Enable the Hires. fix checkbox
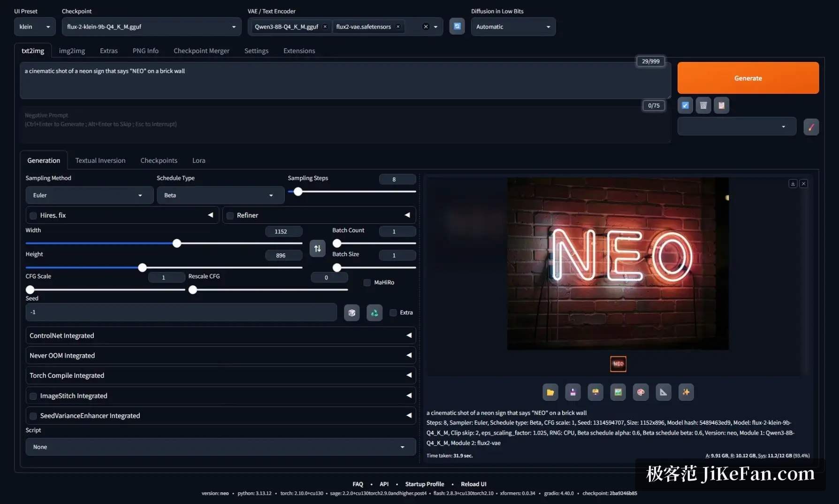 (x=33, y=215)
